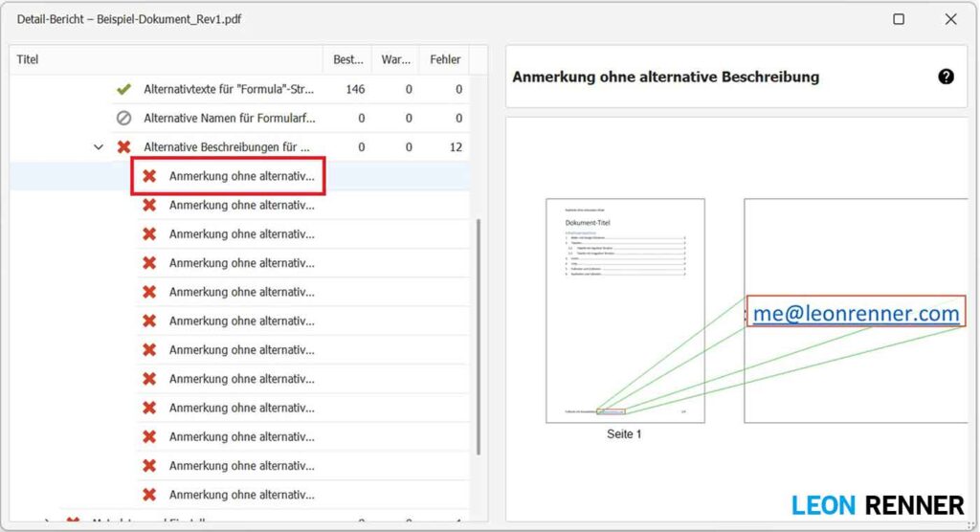Click the gray not-applicable icon beside Alternative Namen
Screen dimensions: 980x532
click(123, 119)
